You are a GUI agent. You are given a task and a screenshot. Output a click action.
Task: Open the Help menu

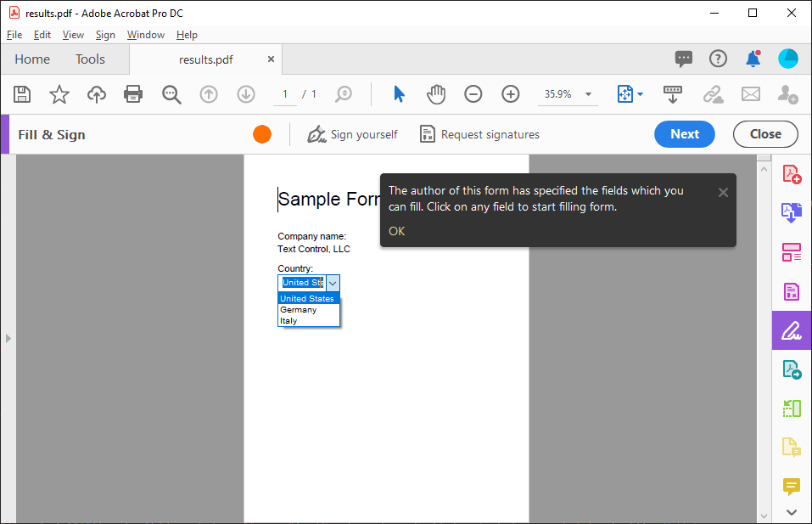(187, 35)
